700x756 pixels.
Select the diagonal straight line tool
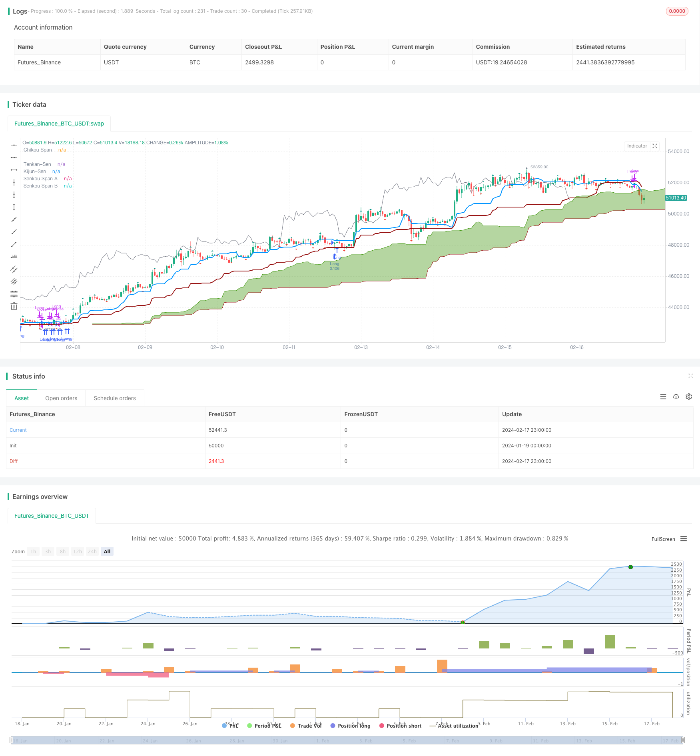pyautogui.click(x=14, y=219)
